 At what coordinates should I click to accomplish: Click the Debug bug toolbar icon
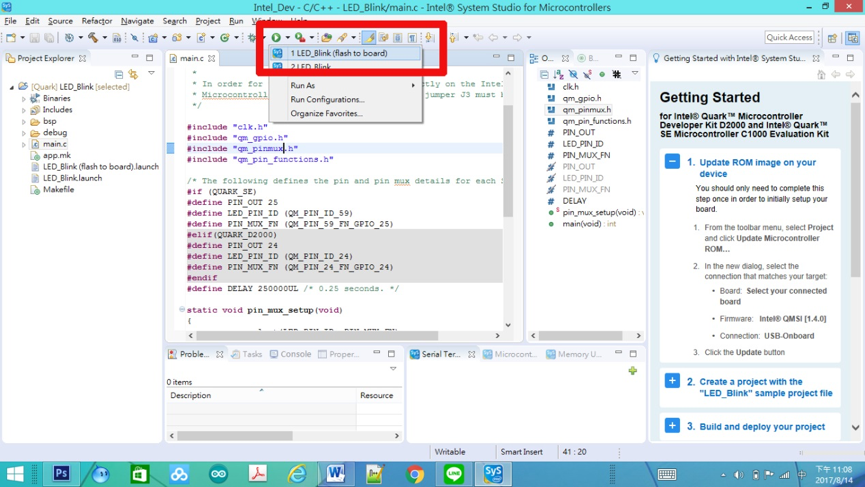coord(252,38)
